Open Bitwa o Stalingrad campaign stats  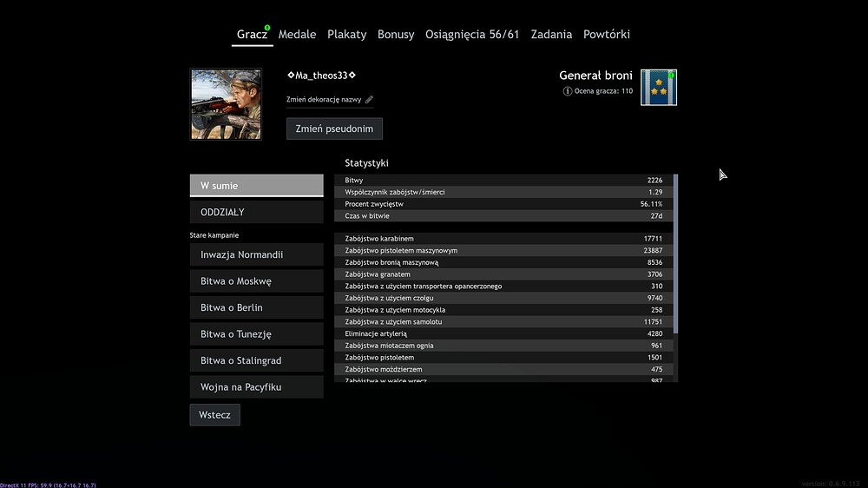pos(256,360)
